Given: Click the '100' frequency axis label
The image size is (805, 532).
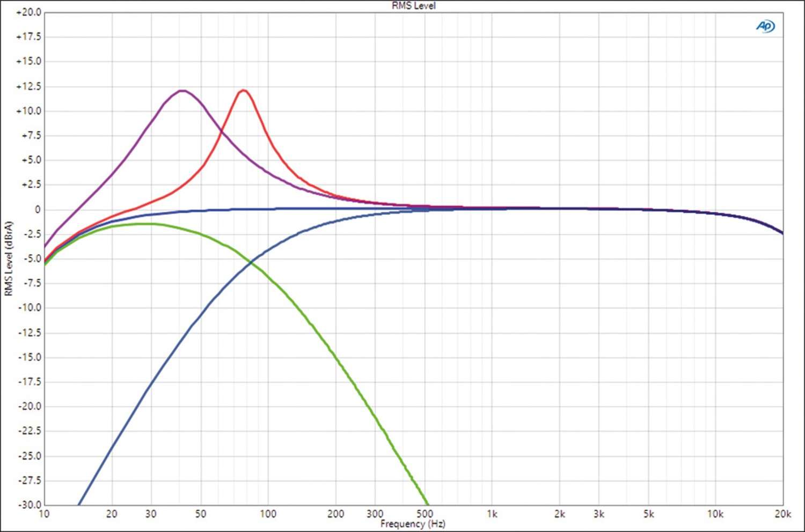Looking at the screenshot, I should (x=268, y=514).
